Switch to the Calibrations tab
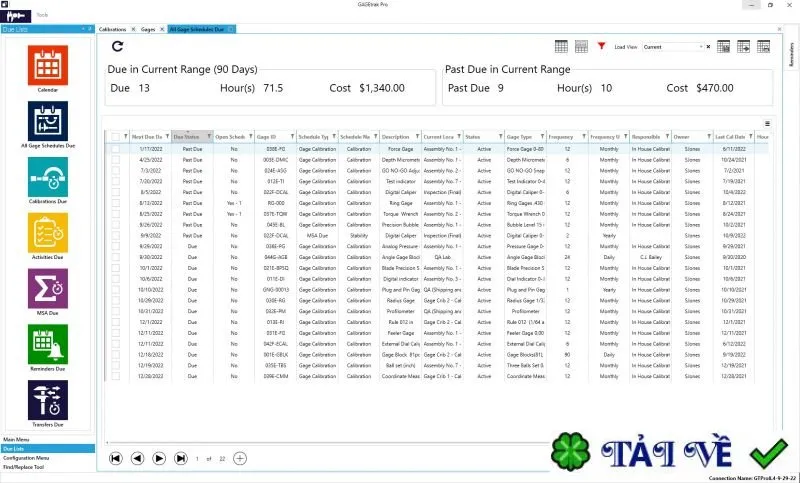Screen dimensions: 800x483 [x=112, y=30]
